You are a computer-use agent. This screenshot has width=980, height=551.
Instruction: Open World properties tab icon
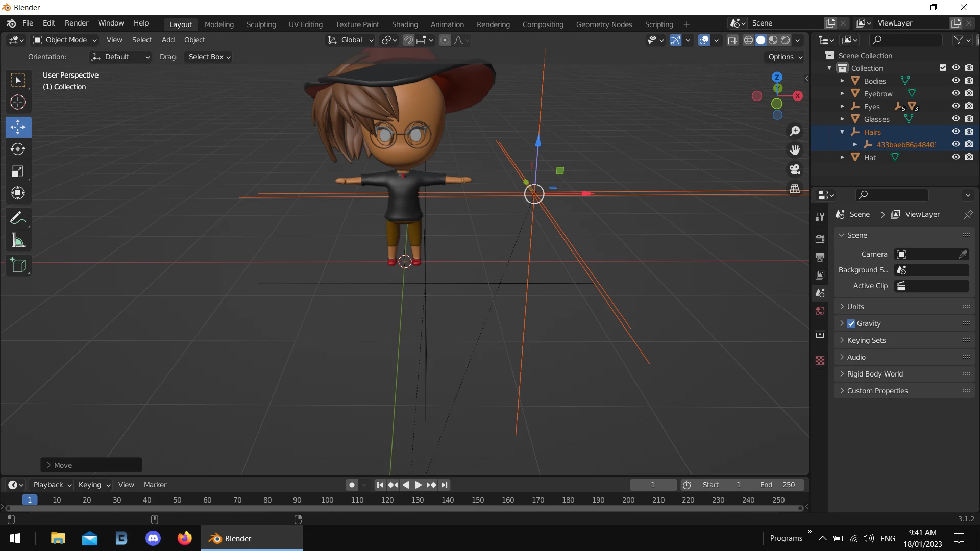820,311
